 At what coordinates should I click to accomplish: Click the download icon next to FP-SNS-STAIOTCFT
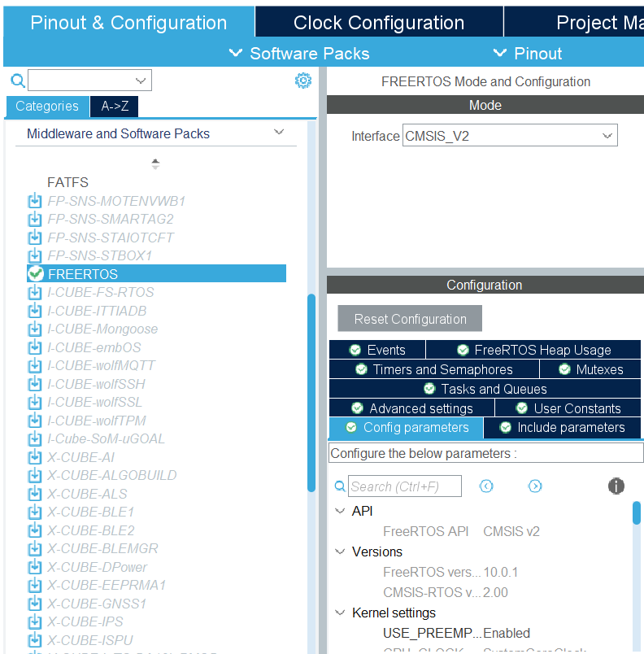pyautogui.click(x=35, y=238)
